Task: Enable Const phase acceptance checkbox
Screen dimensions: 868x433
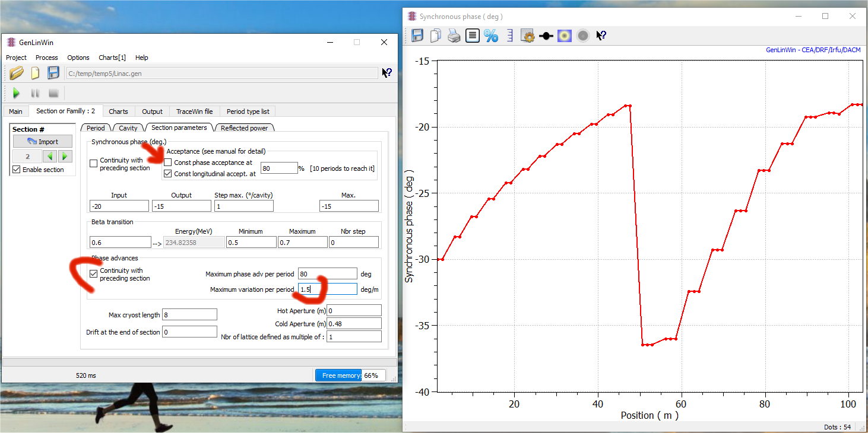Action: tap(168, 163)
